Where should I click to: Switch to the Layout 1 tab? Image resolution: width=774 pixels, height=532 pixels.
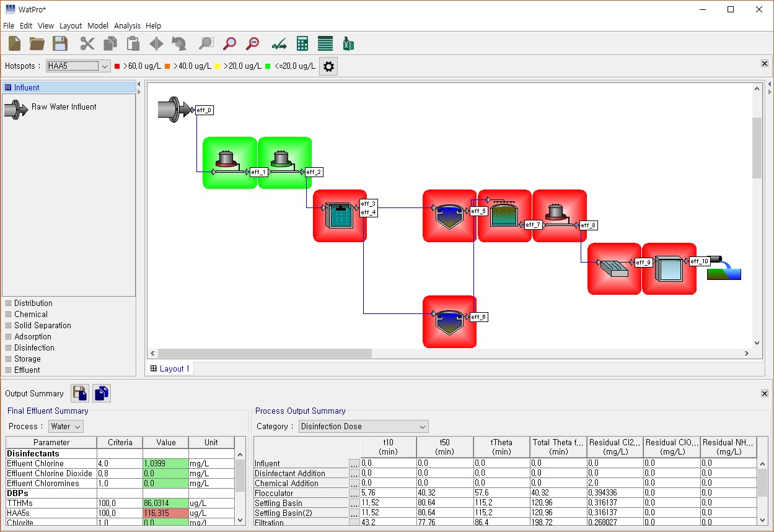170,368
